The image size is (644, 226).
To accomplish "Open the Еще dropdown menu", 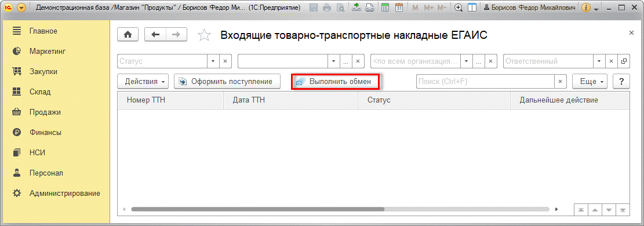I will pos(590,81).
